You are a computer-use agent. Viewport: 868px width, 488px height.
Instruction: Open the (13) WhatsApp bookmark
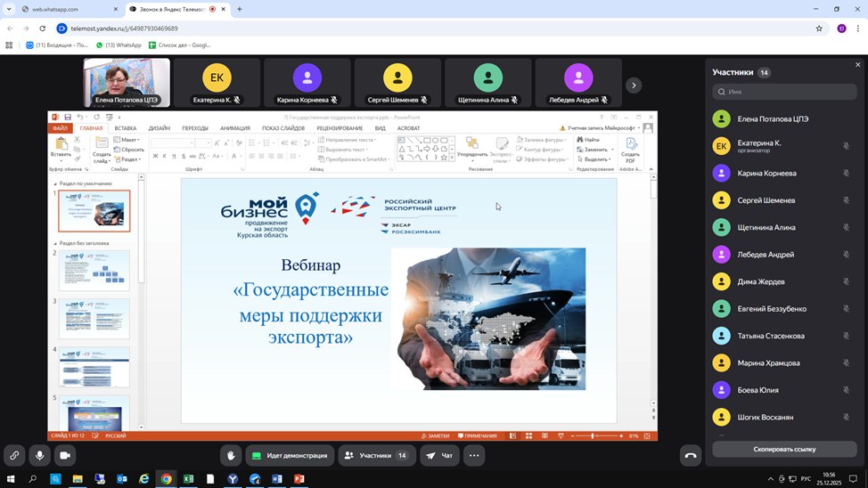click(x=119, y=45)
